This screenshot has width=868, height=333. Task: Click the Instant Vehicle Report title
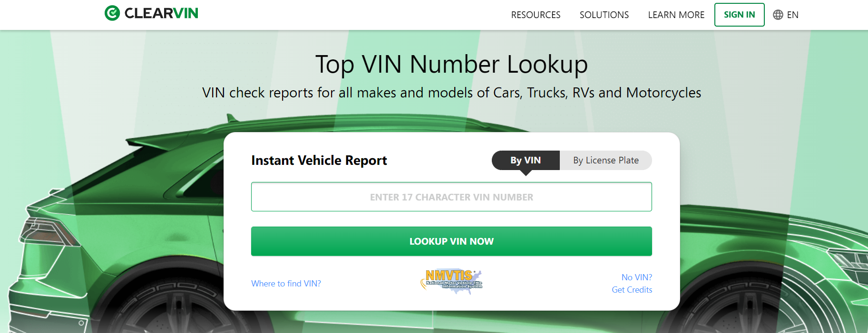point(319,161)
